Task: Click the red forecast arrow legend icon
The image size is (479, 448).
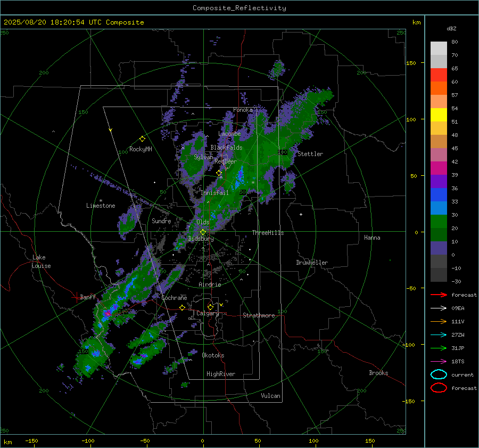Action: tap(439, 295)
